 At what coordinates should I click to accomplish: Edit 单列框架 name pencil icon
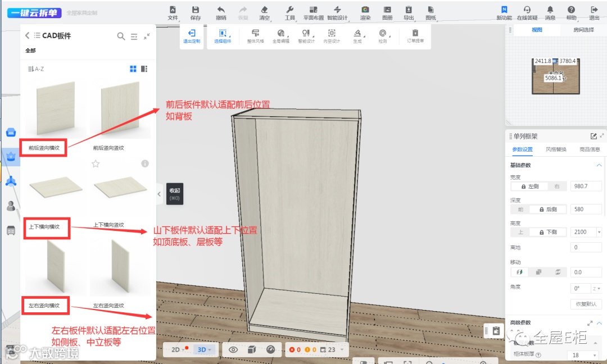594,136
